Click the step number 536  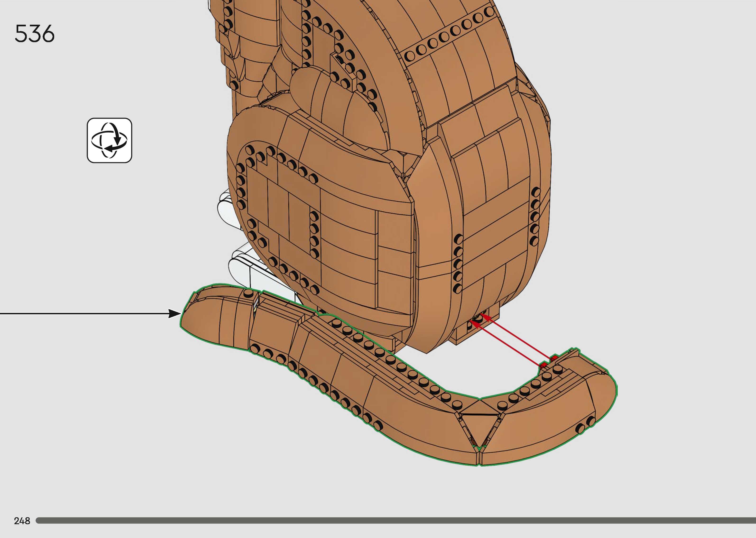[x=35, y=34]
